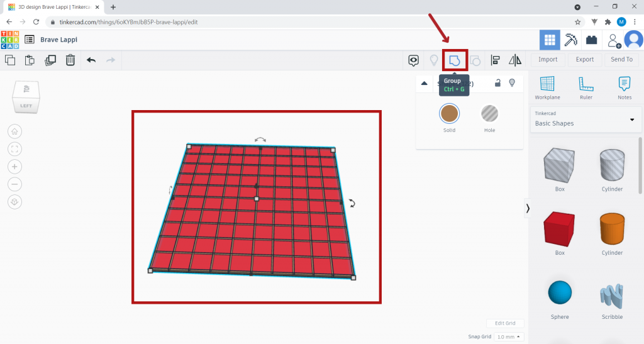Open the Bricks mode
644x344 pixels.
(x=591, y=40)
